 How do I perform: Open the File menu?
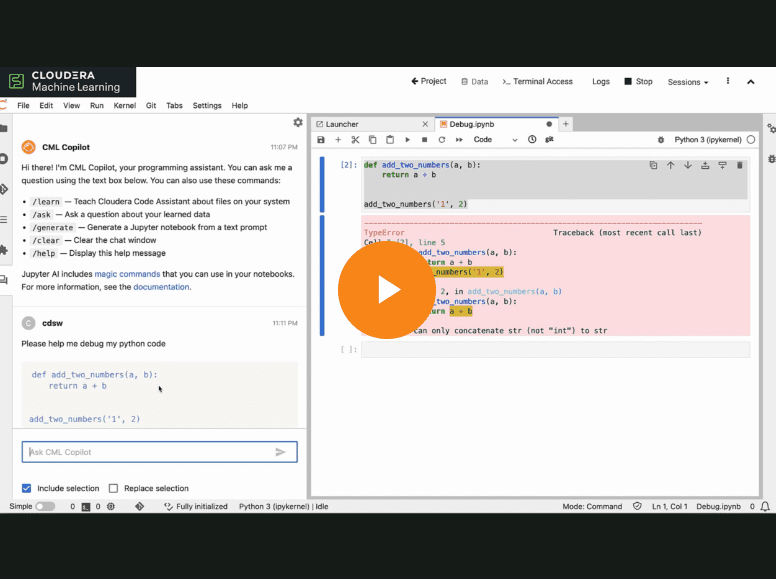(x=23, y=105)
